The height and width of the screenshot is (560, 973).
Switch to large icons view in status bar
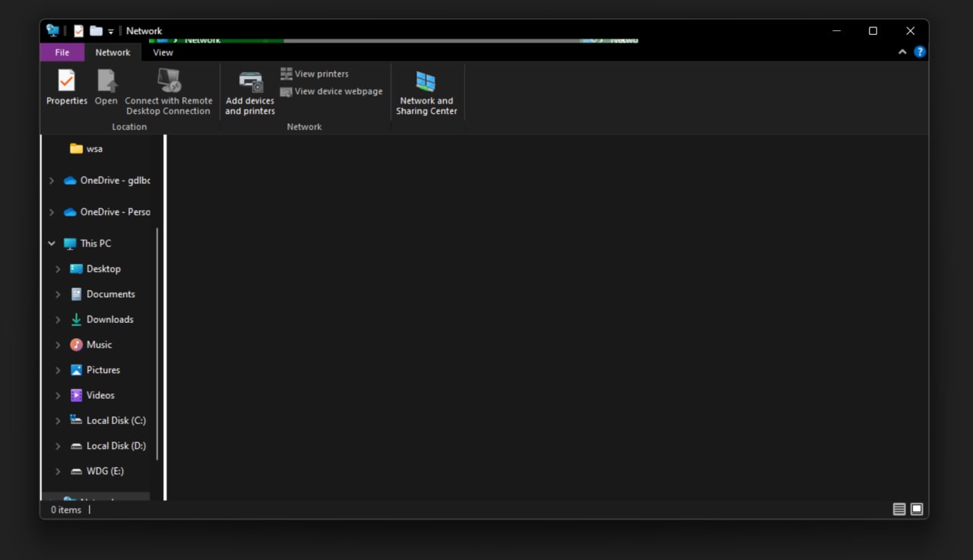(917, 509)
